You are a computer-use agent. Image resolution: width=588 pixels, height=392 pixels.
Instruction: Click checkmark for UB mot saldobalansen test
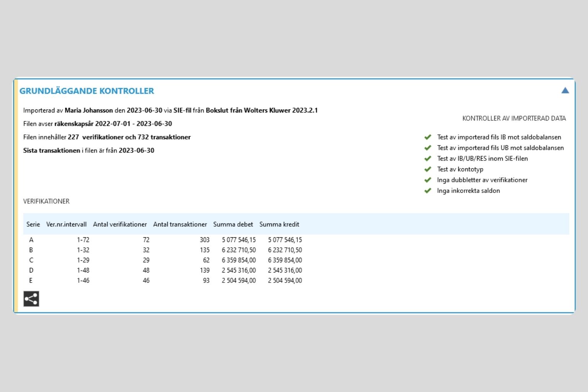tap(428, 148)
